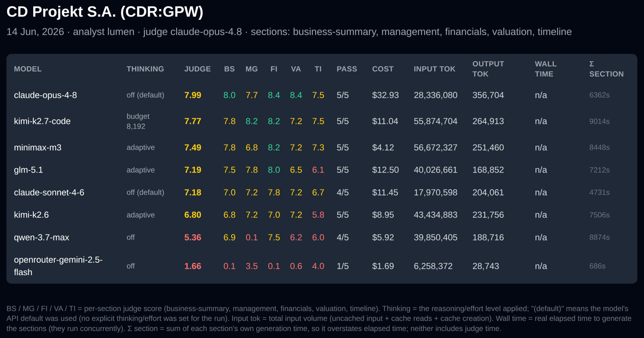Select the claude-sonnet-4-6 model name
The image size is (644, 338).
[49, 192]
